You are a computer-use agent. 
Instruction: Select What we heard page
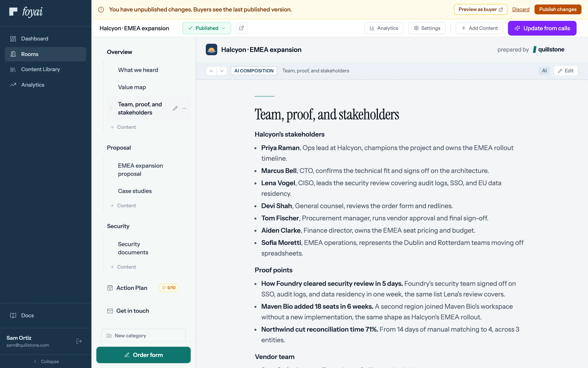[138, 70]
